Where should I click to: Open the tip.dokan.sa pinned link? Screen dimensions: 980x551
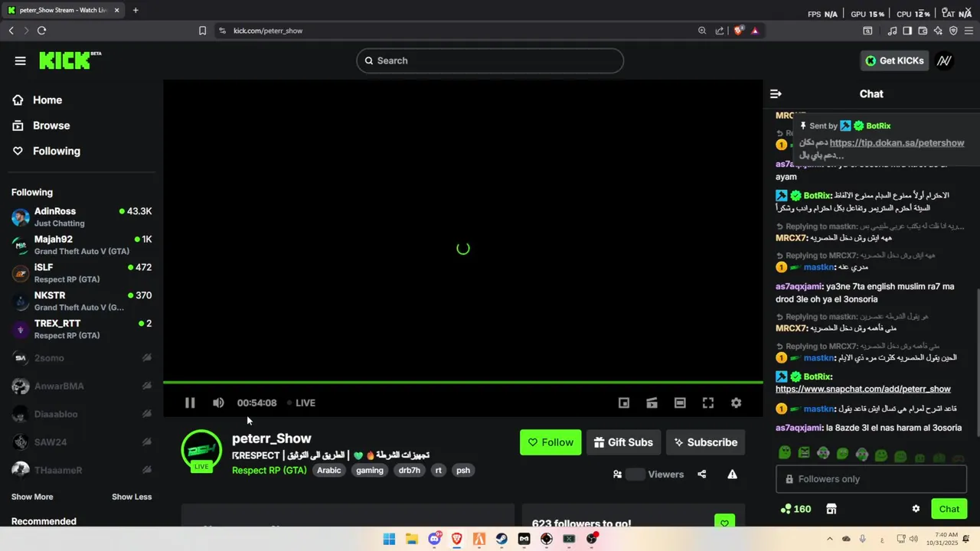click(x=897, y=143)
